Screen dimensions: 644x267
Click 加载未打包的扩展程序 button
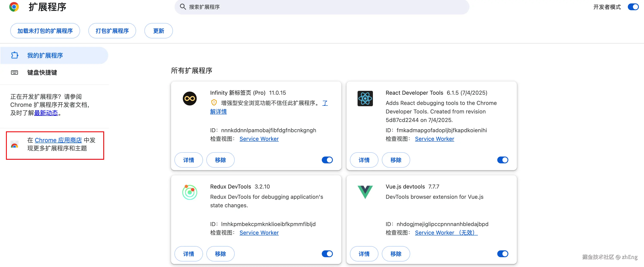[x=45, y=31]
